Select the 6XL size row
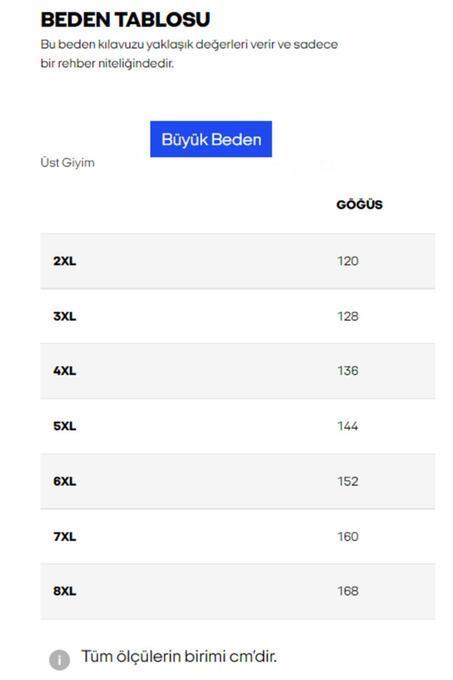The image size is (453, 680). coord(238,481)
